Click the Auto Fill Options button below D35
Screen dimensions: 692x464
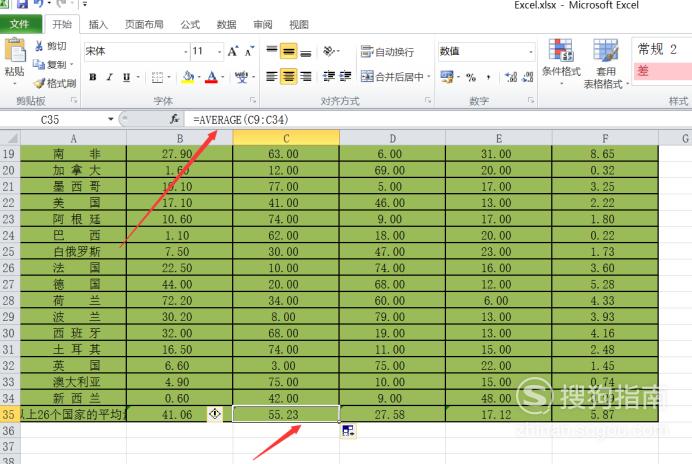pos(348,431)
